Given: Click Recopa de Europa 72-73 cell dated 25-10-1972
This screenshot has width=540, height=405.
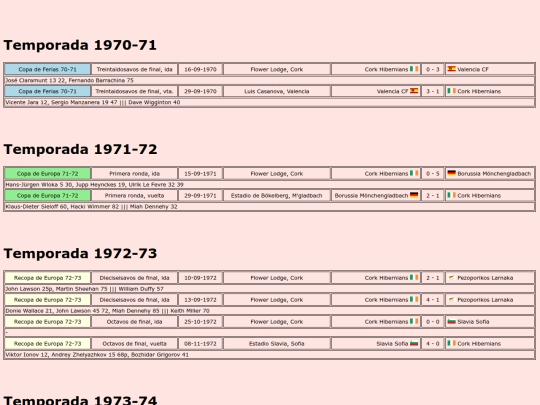Looking at the screenshot, I should point(48,322).
